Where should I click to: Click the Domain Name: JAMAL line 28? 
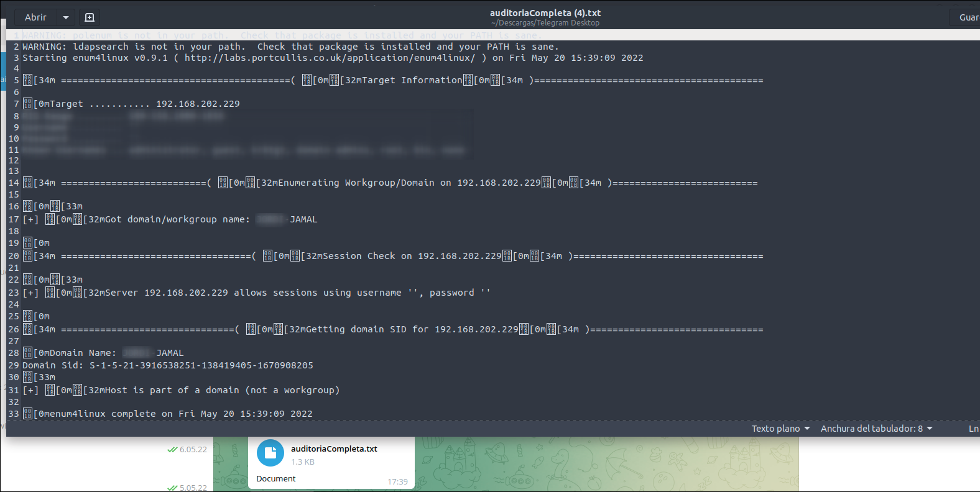103,353
